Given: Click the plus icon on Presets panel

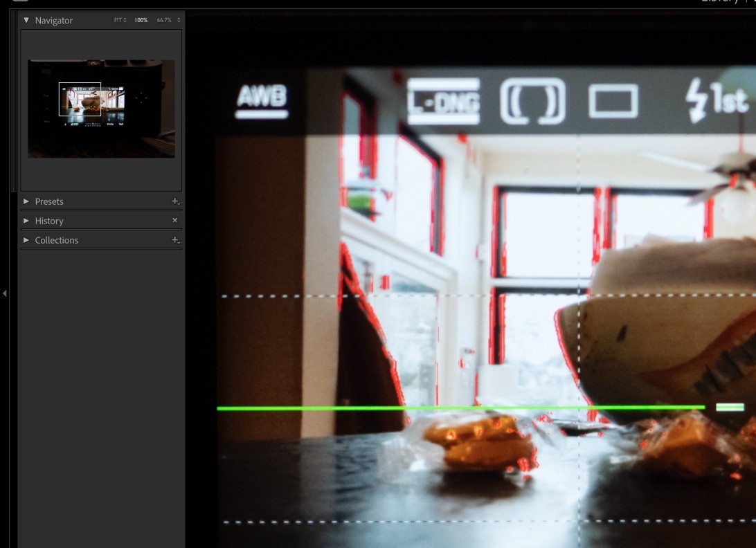Looking at the screenshot, I should point(175,201).
